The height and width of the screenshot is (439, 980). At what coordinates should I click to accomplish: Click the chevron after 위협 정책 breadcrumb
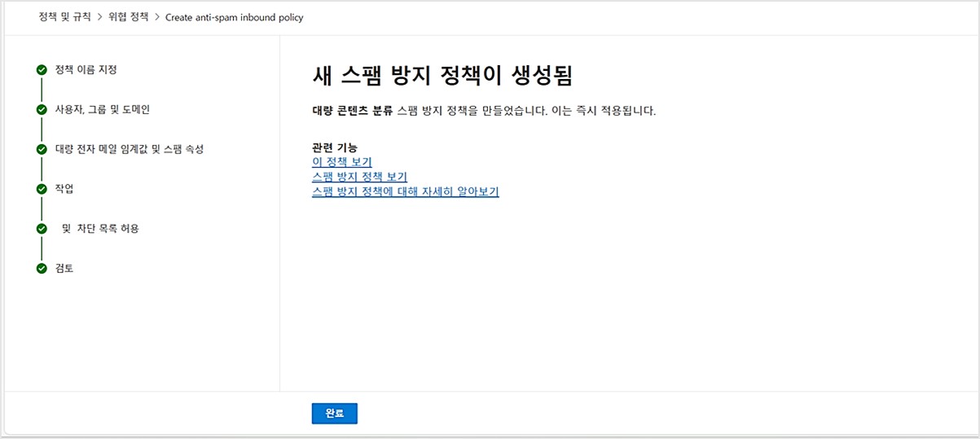(x=157, y=17)
